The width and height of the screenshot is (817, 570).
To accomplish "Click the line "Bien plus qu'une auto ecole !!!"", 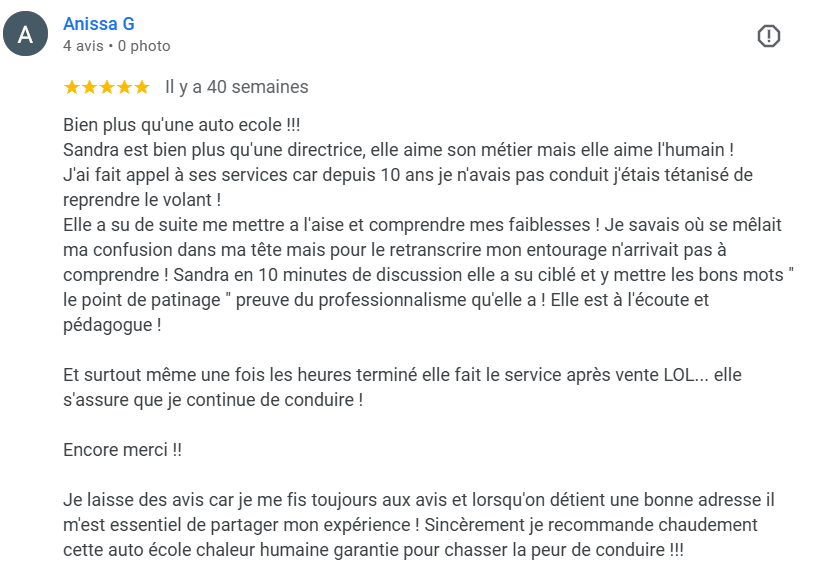I will point(181,126).
